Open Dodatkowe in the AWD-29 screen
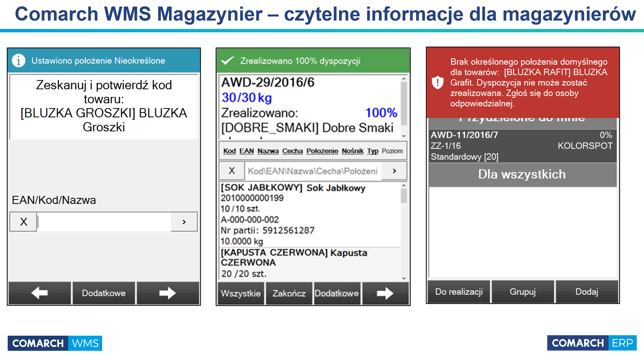 click(337, 293)
